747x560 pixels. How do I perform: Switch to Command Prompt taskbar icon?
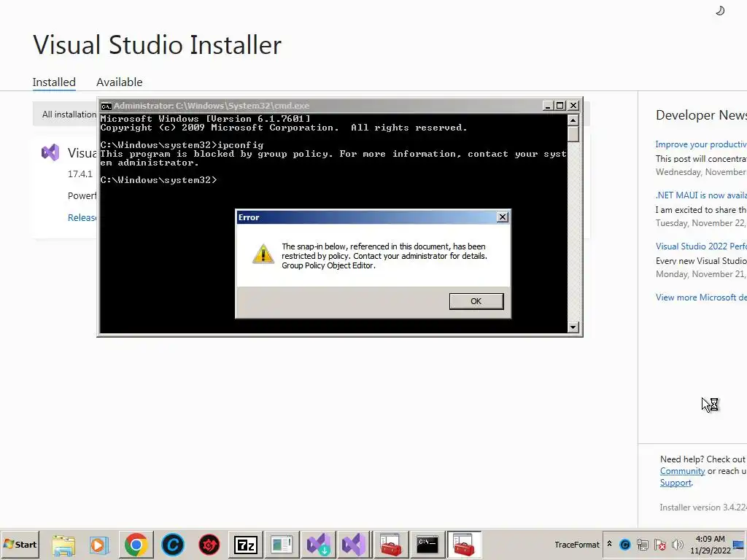(x=427, y=544)
